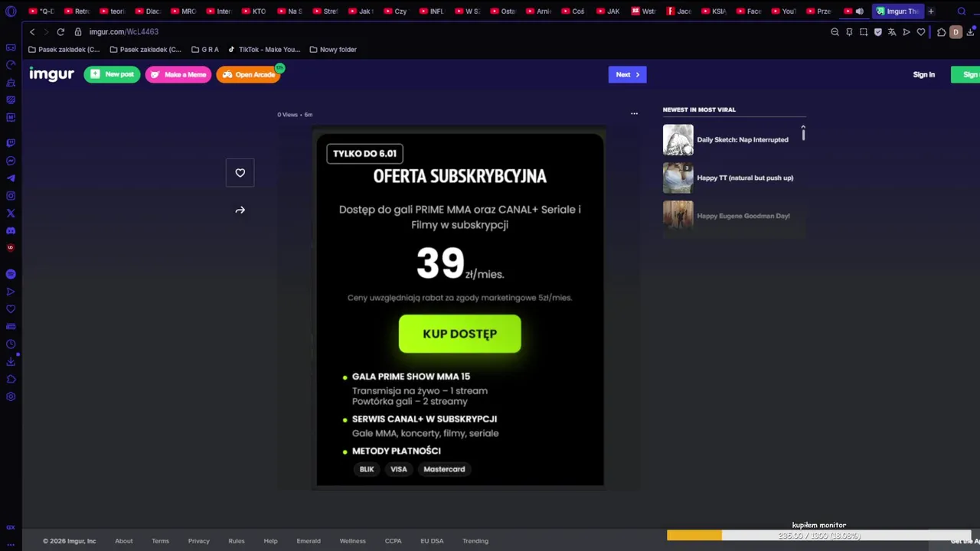This screenshot has height=551, width=980.
Task: Open ad blocker shield icon
Action: click(x=878, y=32)
